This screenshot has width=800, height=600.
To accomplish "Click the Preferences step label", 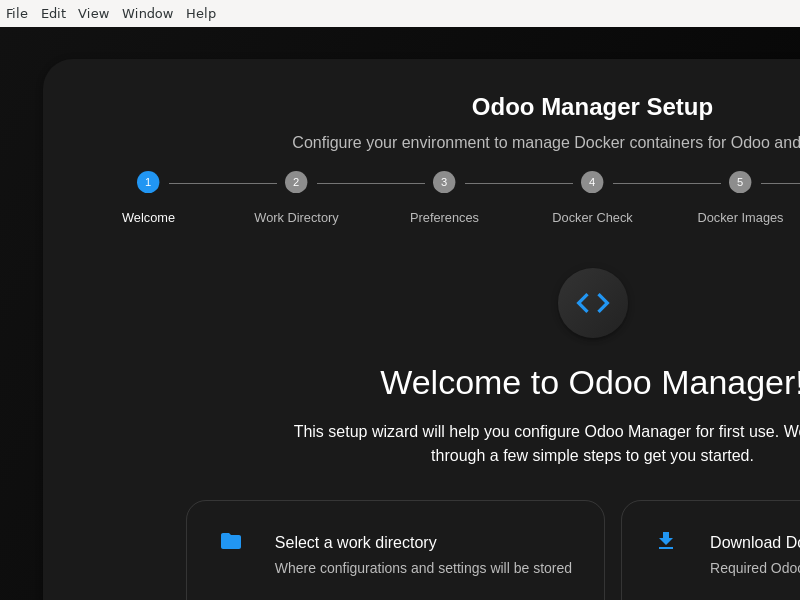I will tap(444, 218).
